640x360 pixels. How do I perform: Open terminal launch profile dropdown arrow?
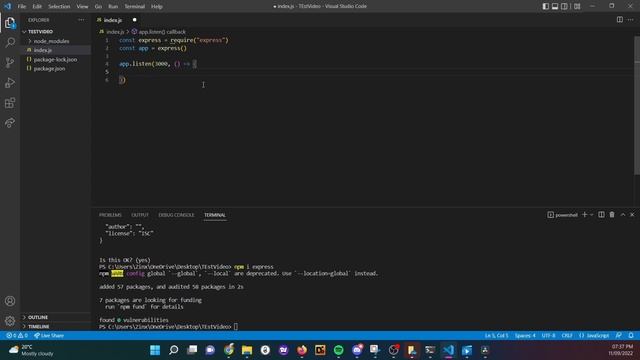(x=591, y=215)
